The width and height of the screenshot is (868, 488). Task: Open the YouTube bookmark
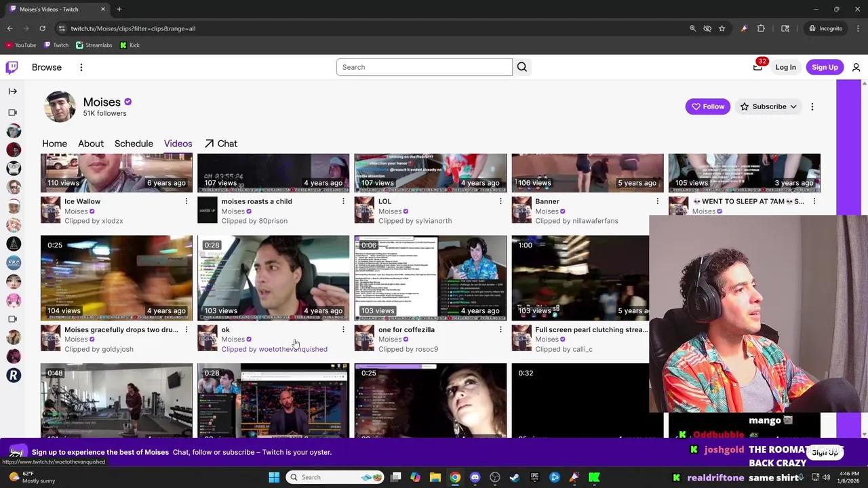click(x=21, y=45)
